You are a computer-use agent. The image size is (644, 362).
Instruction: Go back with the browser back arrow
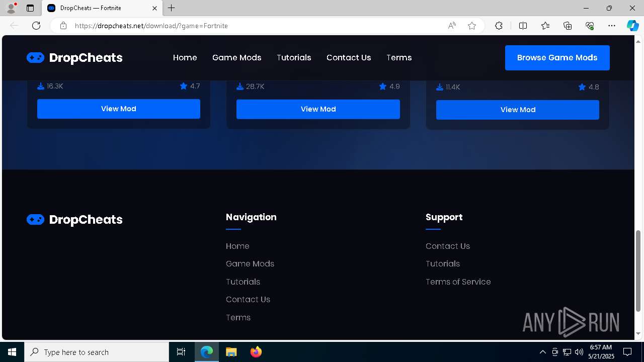(14, 26)
